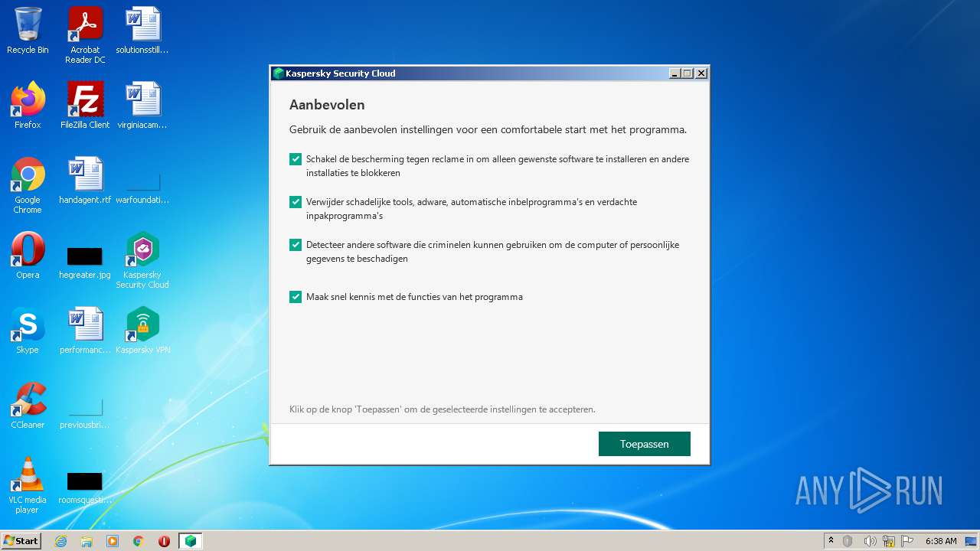The height and width of the screenshot is (551, 980).
Task: Open Opera from the taskbar
Action: (x=164, y=541)
